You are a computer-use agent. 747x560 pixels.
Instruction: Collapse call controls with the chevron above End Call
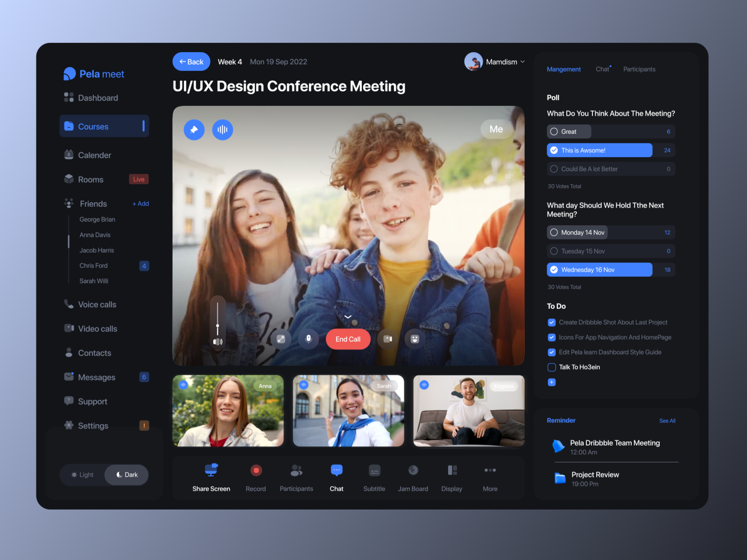pos(347,316)
